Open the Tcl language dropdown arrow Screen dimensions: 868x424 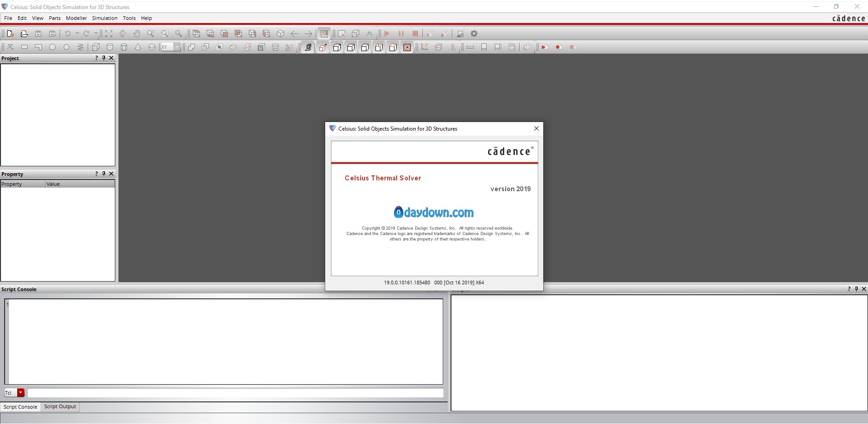tap(21, 393)
